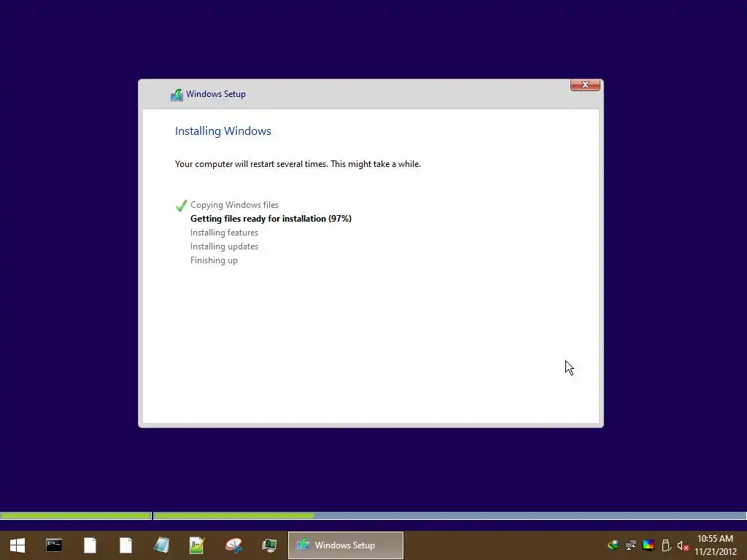Open the second blank document taskbar icon
Screen dimensions: 747x560
point(125,545)
